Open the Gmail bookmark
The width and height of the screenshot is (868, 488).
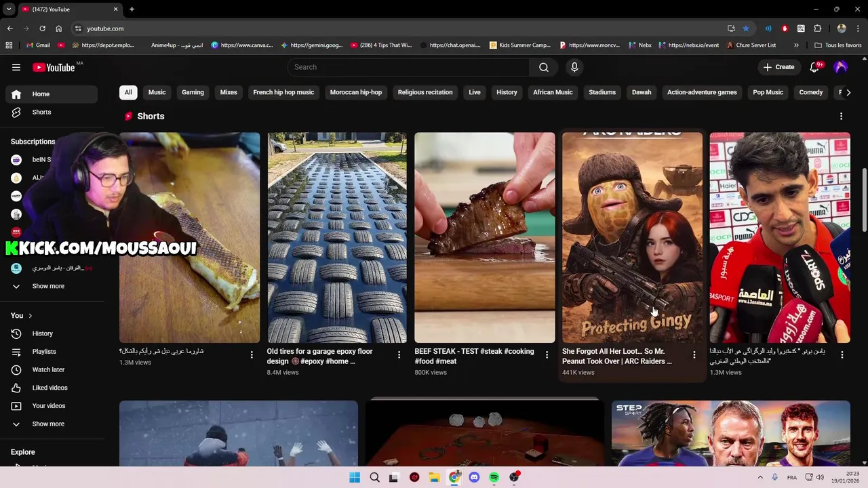pos(38,45)
